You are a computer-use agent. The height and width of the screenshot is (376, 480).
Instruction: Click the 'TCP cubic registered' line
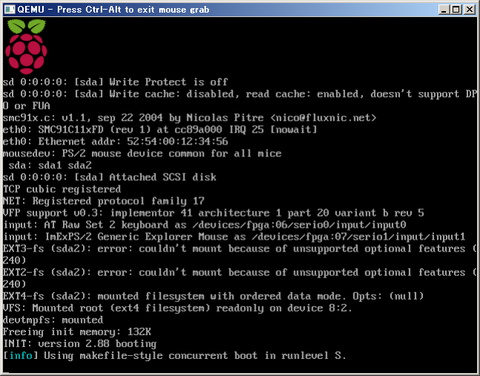point(62,189)
